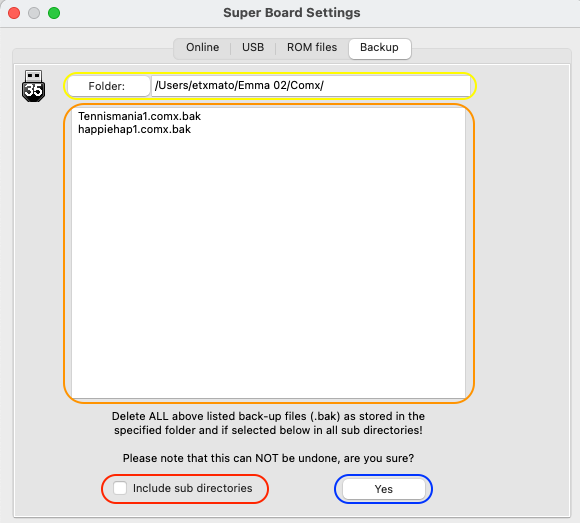This screenshot has width=580, height=523.
Task: Activate the Backup tab
Action: coord(380,48)
